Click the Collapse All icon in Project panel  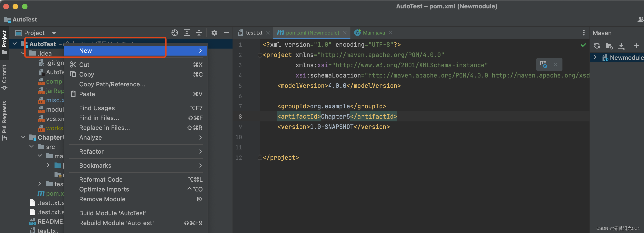tap(199, 33)
